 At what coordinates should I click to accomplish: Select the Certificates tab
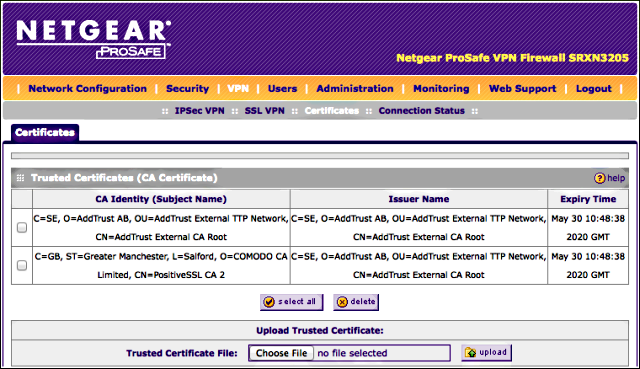pyautogui.click(x=45, y=133)
